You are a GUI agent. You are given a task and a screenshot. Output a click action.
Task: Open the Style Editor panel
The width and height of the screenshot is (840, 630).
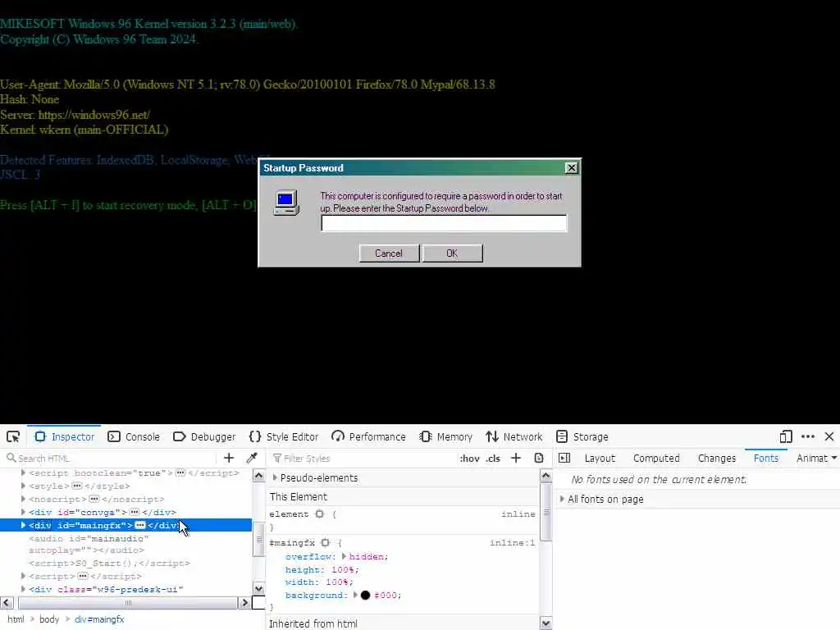coord(283,436)
